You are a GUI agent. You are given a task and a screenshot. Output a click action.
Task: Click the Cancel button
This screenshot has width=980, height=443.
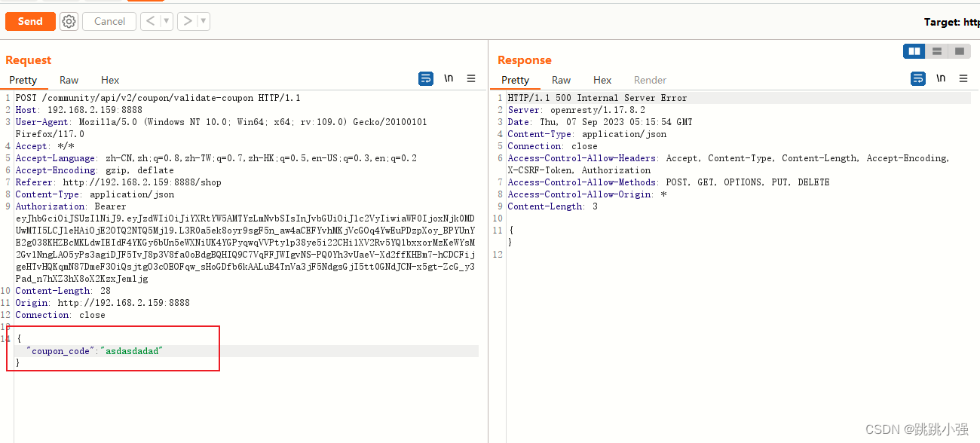tap(109, 21)
